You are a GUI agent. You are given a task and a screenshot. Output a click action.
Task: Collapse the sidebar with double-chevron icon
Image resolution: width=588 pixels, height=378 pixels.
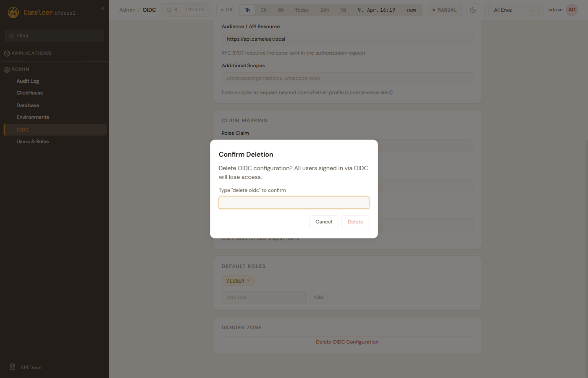[102, 8]
